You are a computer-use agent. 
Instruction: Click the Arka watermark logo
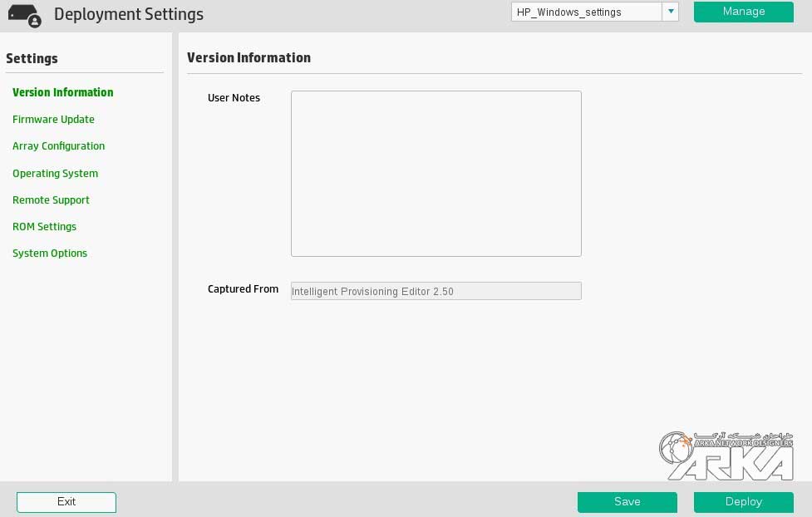pos(725,455)
